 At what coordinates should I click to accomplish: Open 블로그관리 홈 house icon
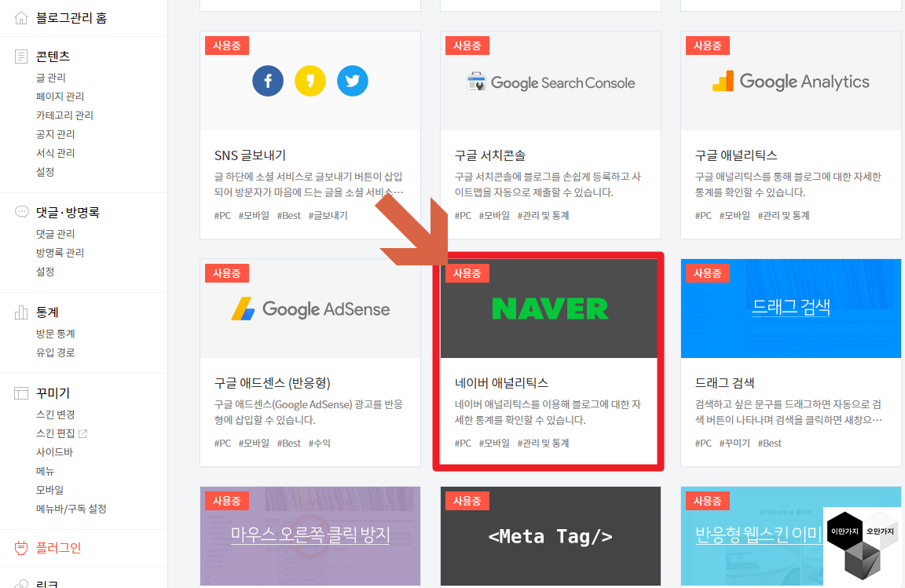(20, 18)
